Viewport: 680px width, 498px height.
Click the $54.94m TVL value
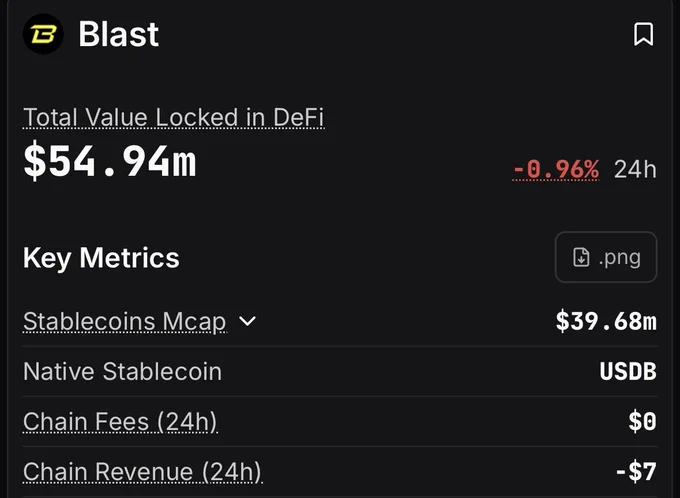(110, 161)
